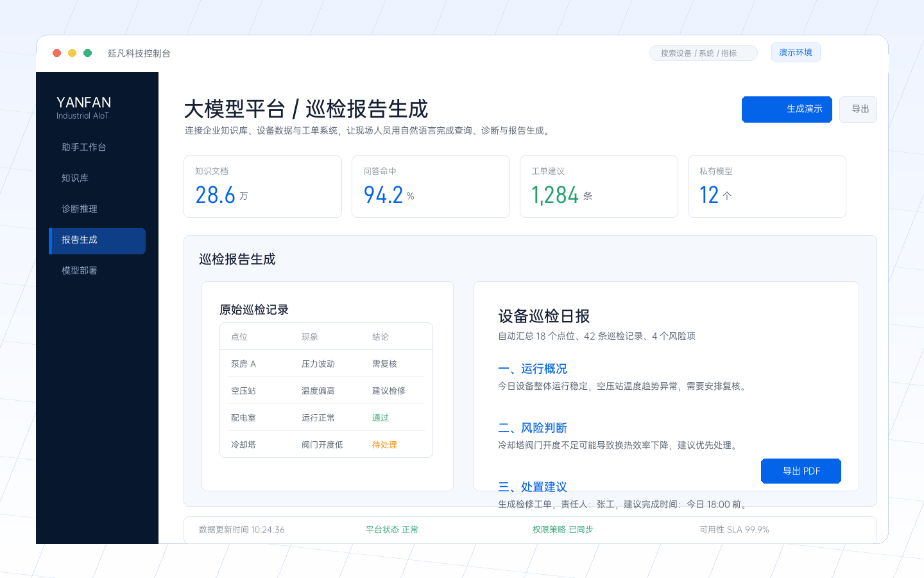
Task: Click the 生成演示 button
Action: pyautogui.click(x=787, y=109)
